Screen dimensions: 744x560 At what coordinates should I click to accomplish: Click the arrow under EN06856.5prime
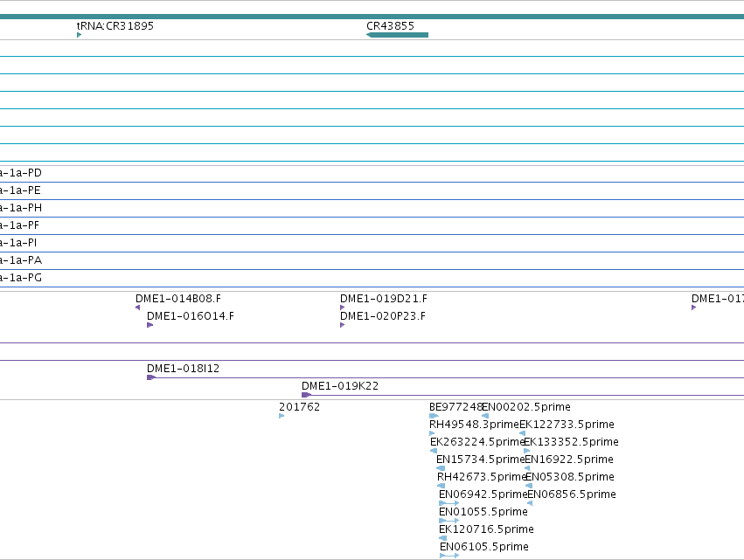(530, 503)
